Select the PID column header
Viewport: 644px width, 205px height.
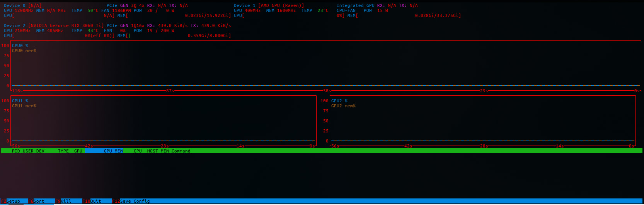(x=16, y=151)
